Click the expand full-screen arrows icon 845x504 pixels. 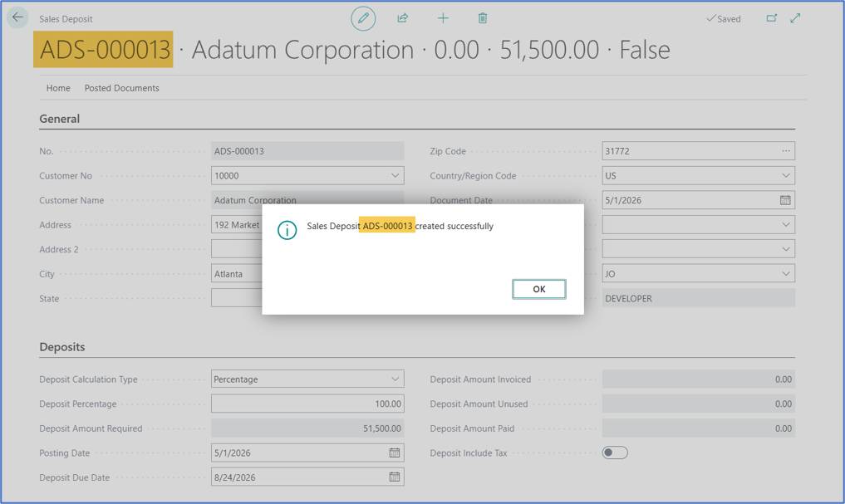point(795,18)
